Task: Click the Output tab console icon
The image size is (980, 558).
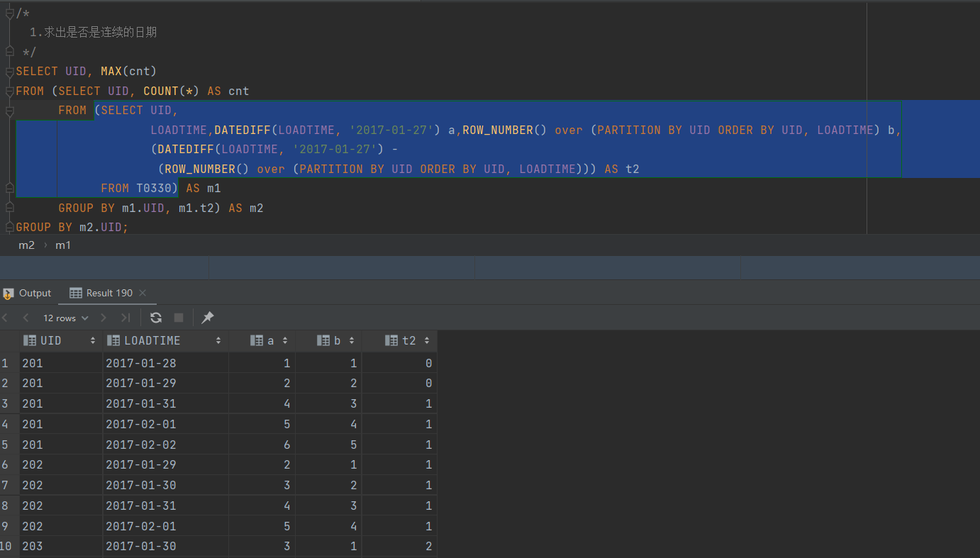Action: pos(9,293)
